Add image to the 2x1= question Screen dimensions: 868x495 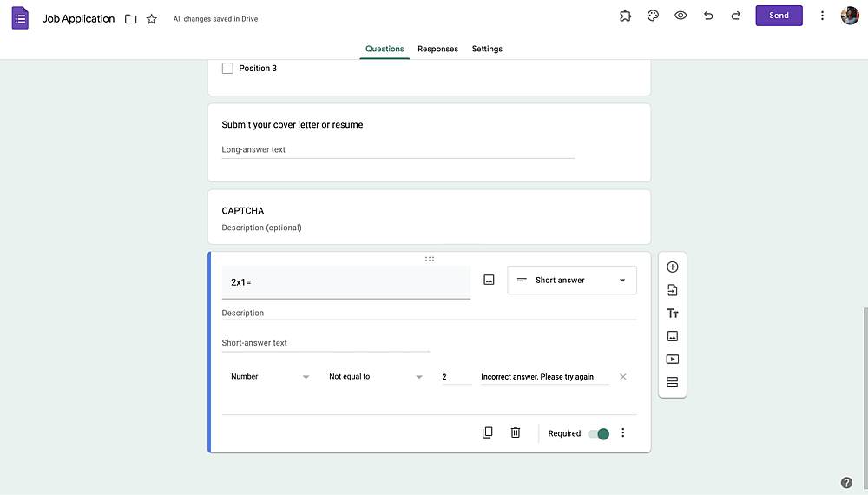[489, 280]
